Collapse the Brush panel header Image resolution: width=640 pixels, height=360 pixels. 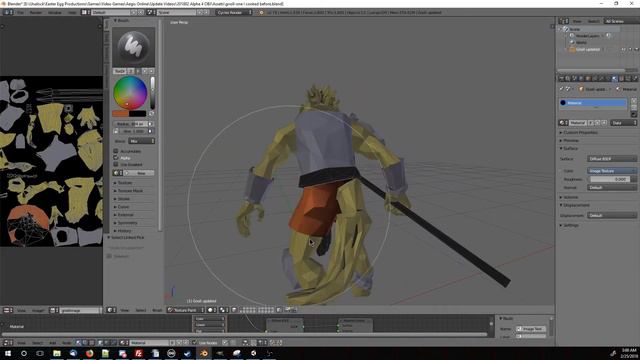pyautogui.click(x=122, y=20)
